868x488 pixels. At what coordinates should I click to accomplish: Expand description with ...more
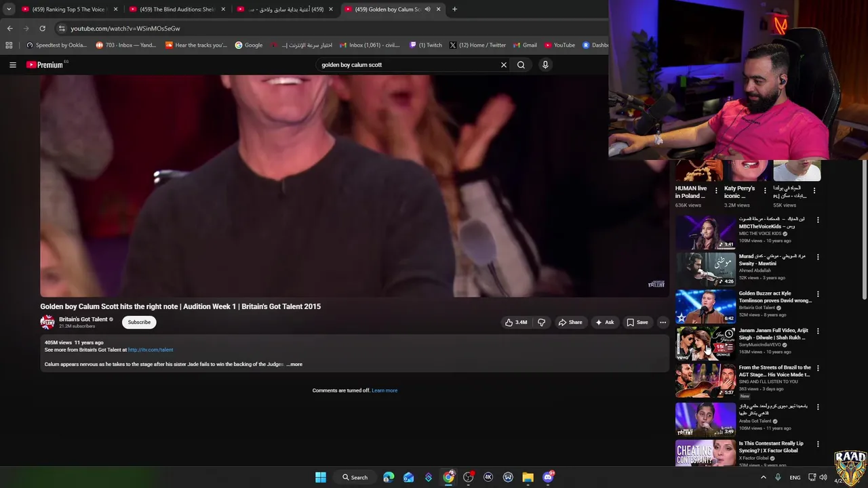[x=294, y=365]
